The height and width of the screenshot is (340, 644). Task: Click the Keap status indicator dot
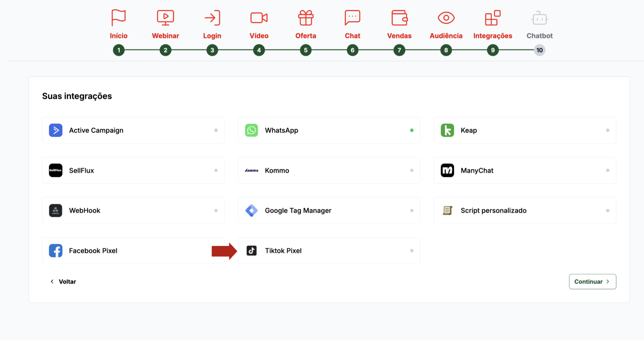point(608,130)
